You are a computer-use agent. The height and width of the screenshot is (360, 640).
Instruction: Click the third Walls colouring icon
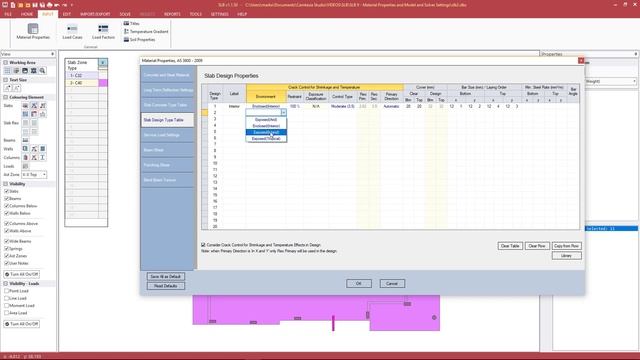point(42,149)
